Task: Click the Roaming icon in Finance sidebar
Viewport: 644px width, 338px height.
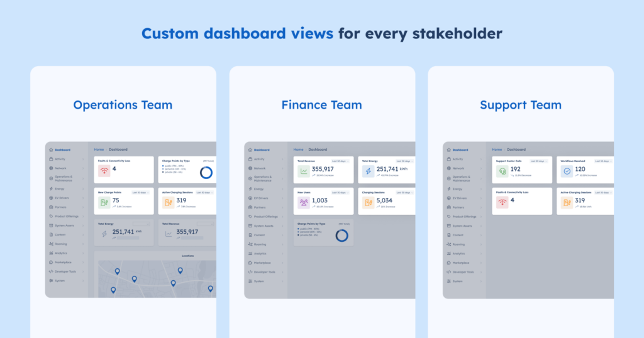Action: (250, 244)
